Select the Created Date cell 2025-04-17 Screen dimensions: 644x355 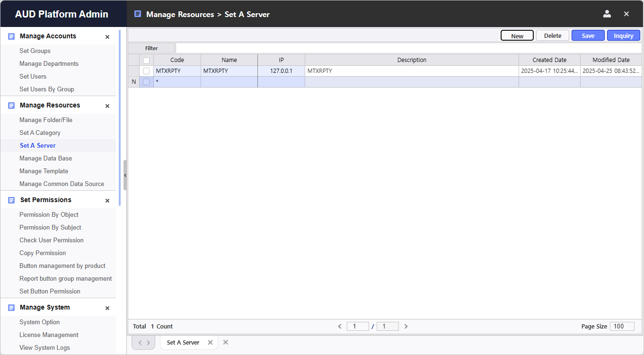(x=549, y=71)
